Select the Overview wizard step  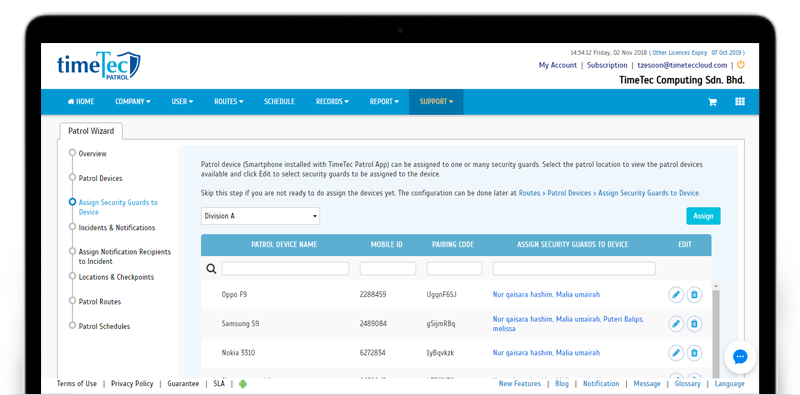point(92,154)
